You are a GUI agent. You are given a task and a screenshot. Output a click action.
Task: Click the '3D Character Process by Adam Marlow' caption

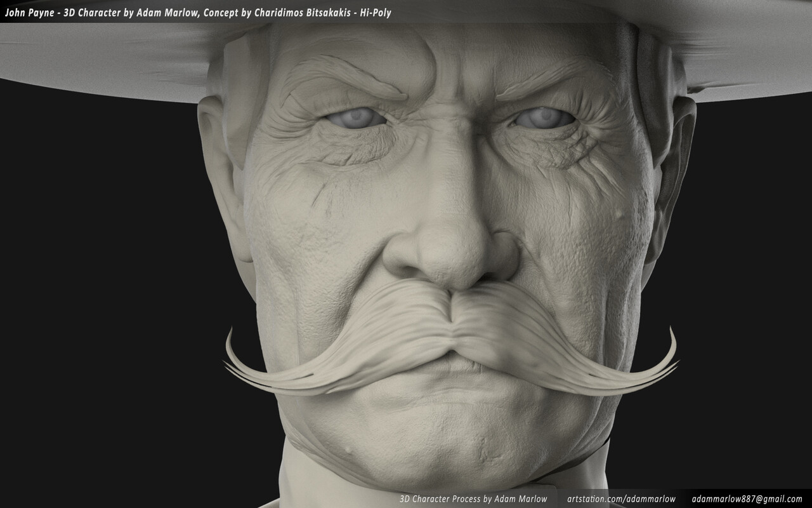click(x=473, y=498)
